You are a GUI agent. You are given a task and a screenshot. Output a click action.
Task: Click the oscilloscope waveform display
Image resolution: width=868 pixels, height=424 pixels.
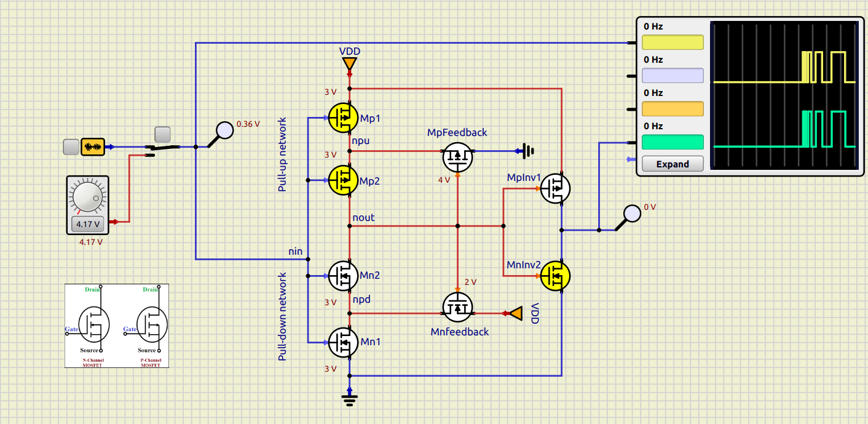784,95
